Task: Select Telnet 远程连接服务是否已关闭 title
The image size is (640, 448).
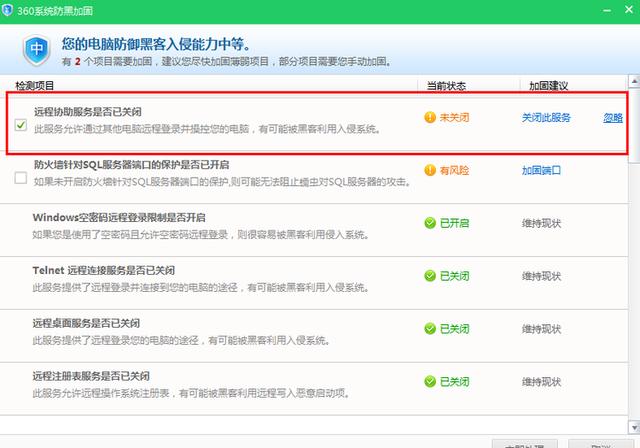Action: click(x=104, y=270)
